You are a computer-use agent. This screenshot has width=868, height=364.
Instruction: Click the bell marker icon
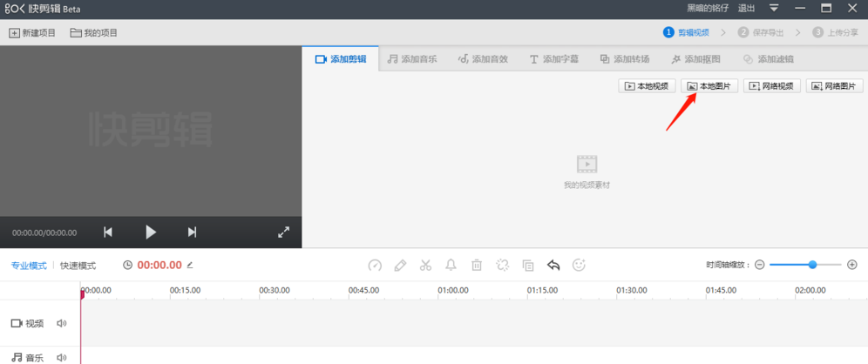(x=451, y=265)
